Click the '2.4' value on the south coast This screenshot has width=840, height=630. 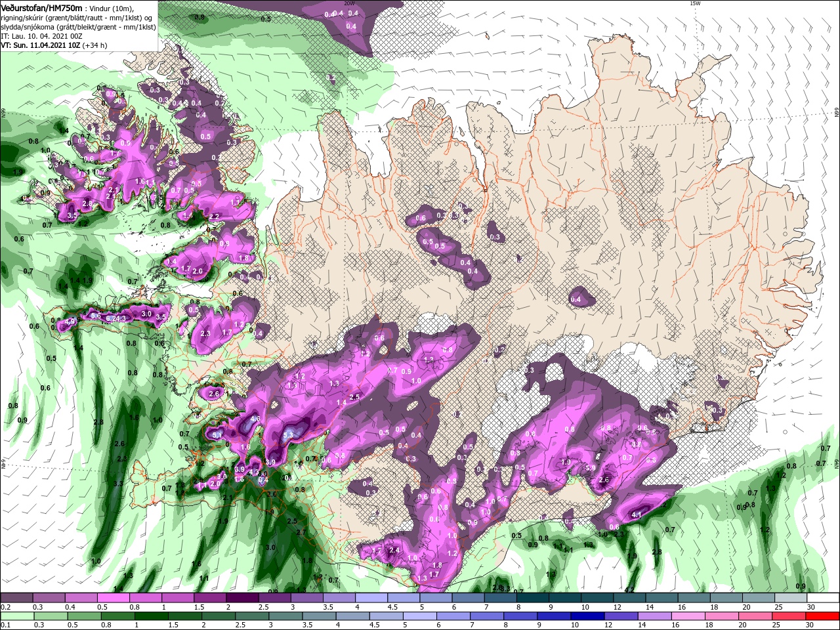(x=394, y=550)
